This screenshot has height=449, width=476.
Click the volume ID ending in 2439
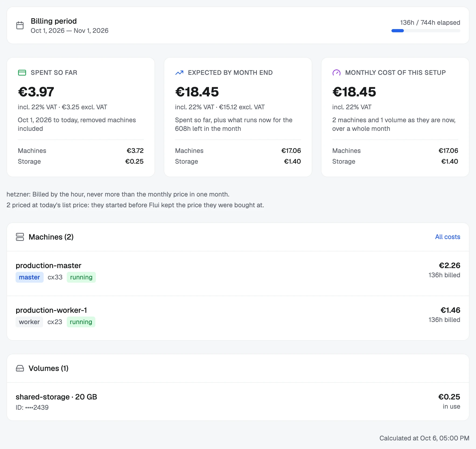32,408
